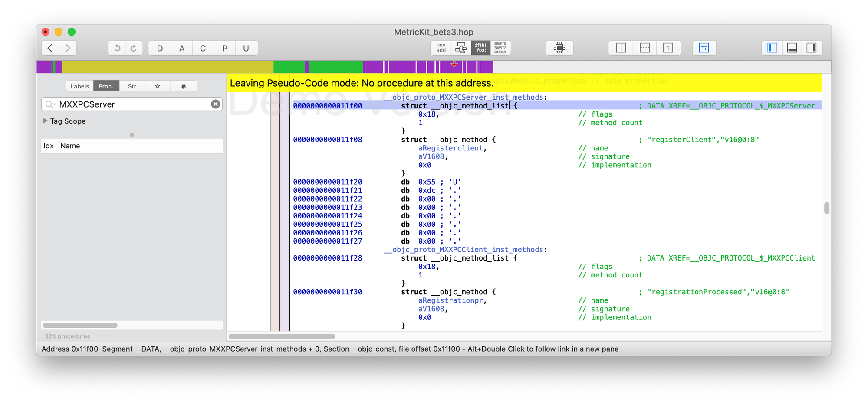Mark as ASCII with A button
Image resolution: width=868 pixels, height=404 pixels.
(x=181, y=48)
